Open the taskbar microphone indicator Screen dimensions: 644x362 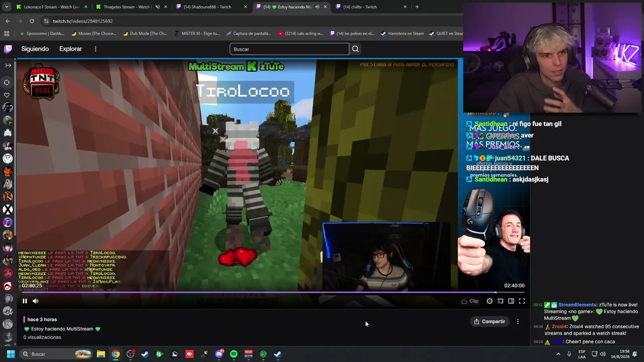point(569,354)
